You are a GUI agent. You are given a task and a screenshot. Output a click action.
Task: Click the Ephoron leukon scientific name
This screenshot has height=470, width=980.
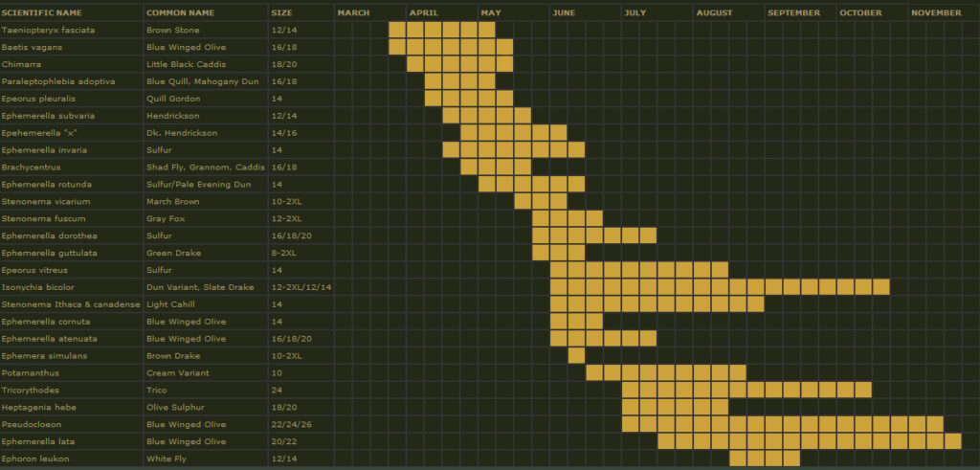34,459
